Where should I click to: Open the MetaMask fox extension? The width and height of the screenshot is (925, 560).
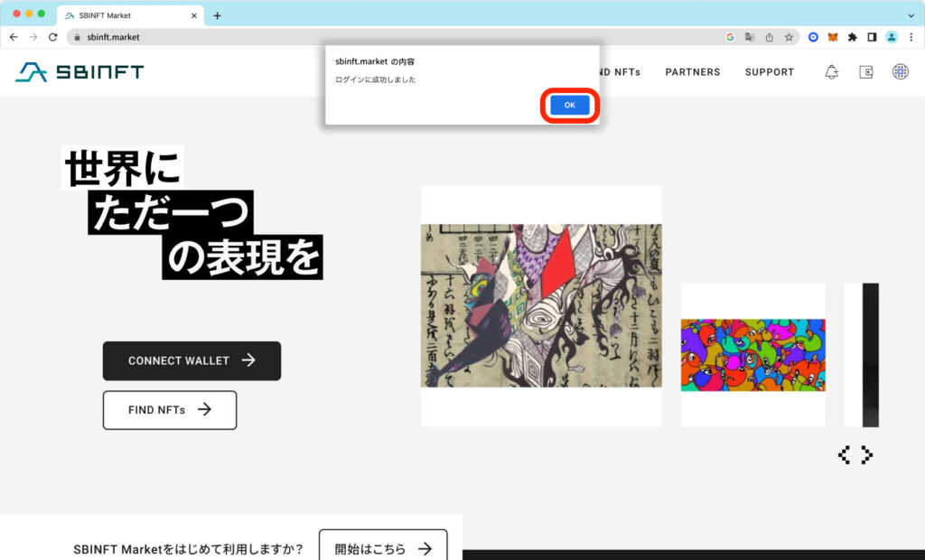[832, 37]
